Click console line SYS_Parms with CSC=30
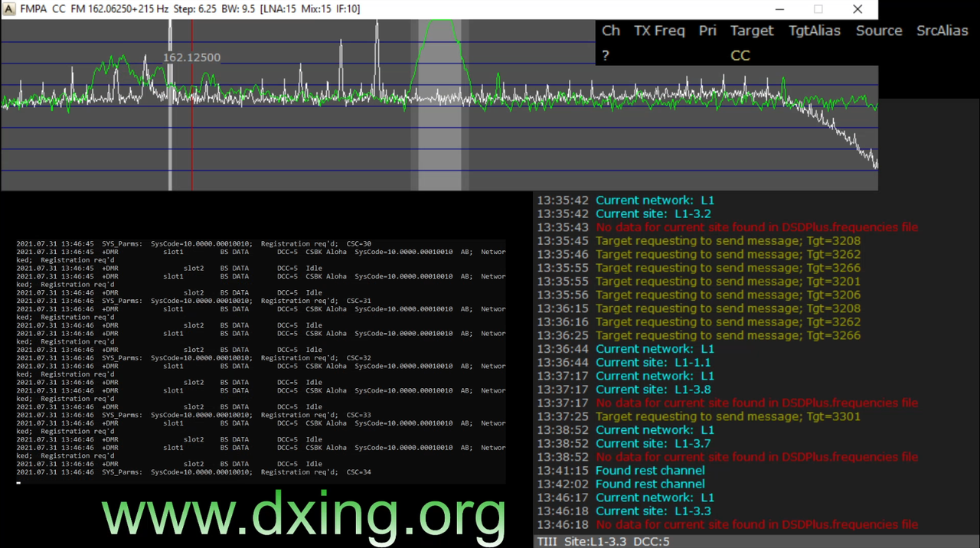This screenshot has height=548, width=980. click(194, 243)
